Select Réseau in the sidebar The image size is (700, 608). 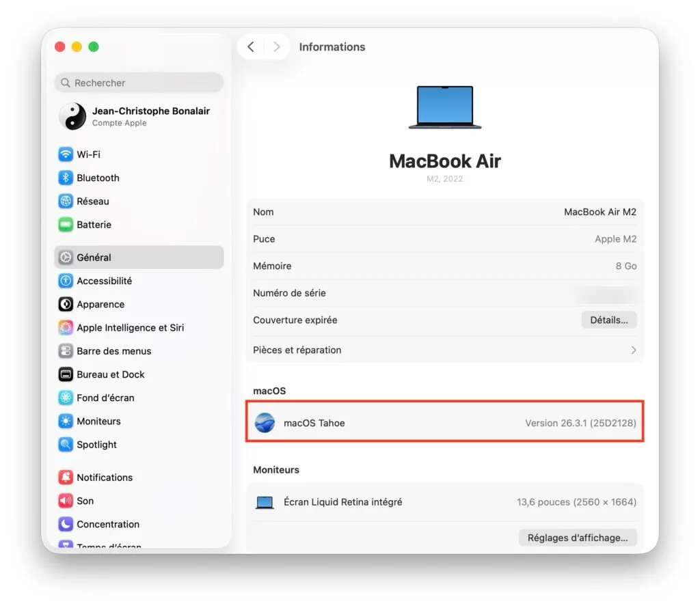pyautogui.click(x=139, y=201)
